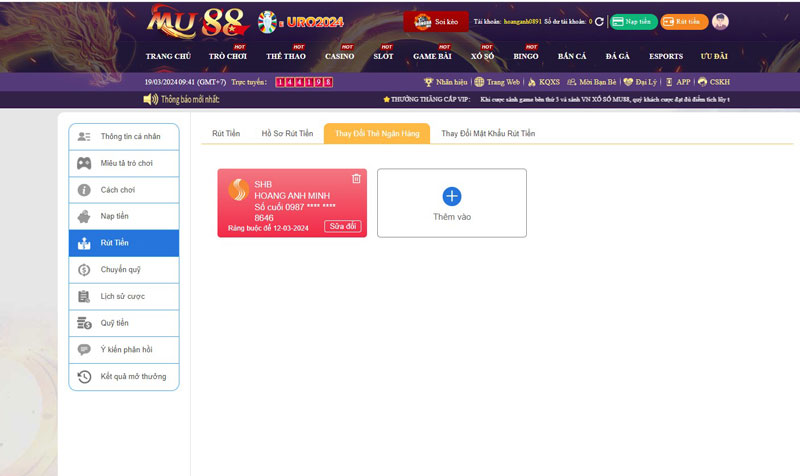The height and width of the screenshot is (476, 800).
Task: Click HOANG ANH MINH cardholder name
Action: [x=292, y=195]
